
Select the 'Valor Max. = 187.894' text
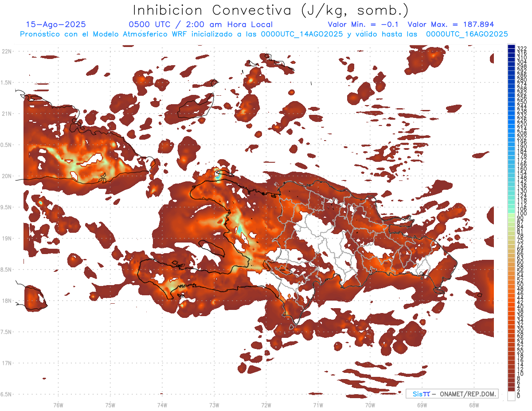click(450, 25)
